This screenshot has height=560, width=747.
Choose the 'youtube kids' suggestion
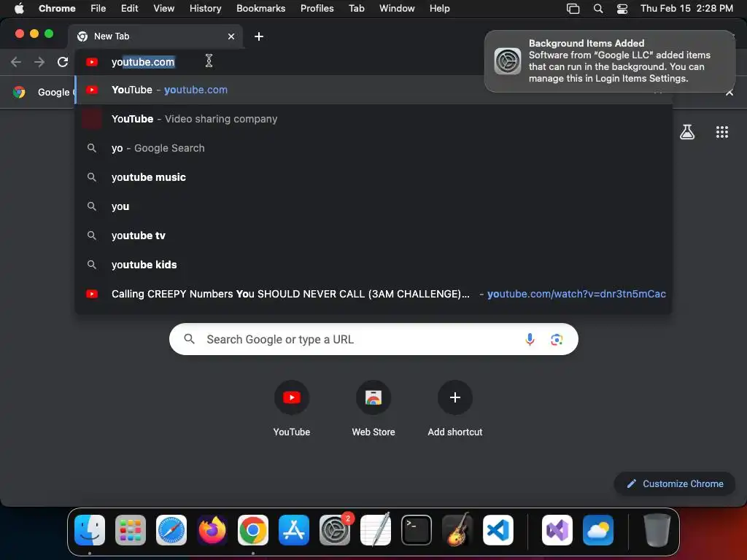click(373, 265)
